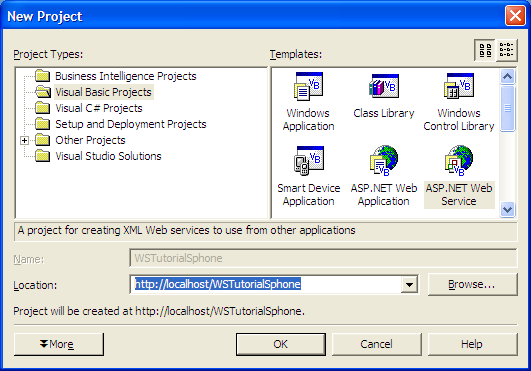Select Visual C# Projects label
The image size is (531, 371).
(x=99, y=108)
